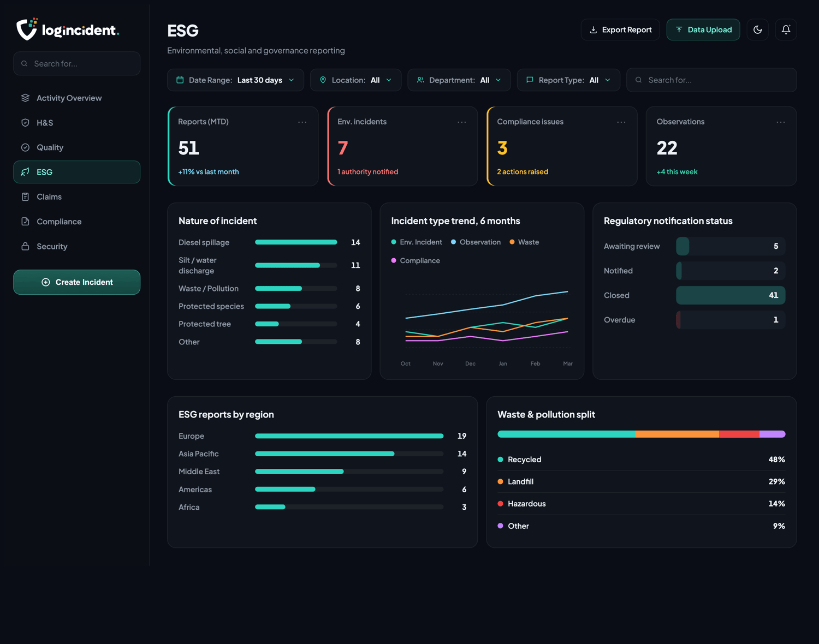Click the Closed status bar showing 41

coord(731,295)
